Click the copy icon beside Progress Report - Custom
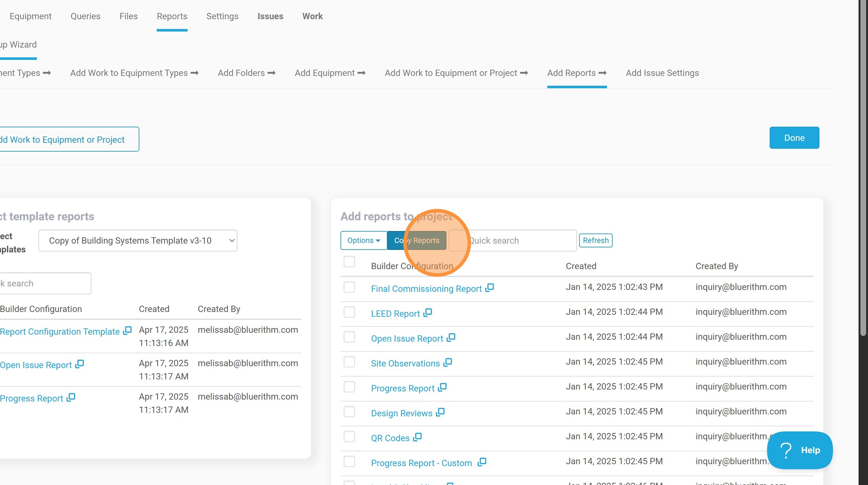 click(x=482, y=461)
